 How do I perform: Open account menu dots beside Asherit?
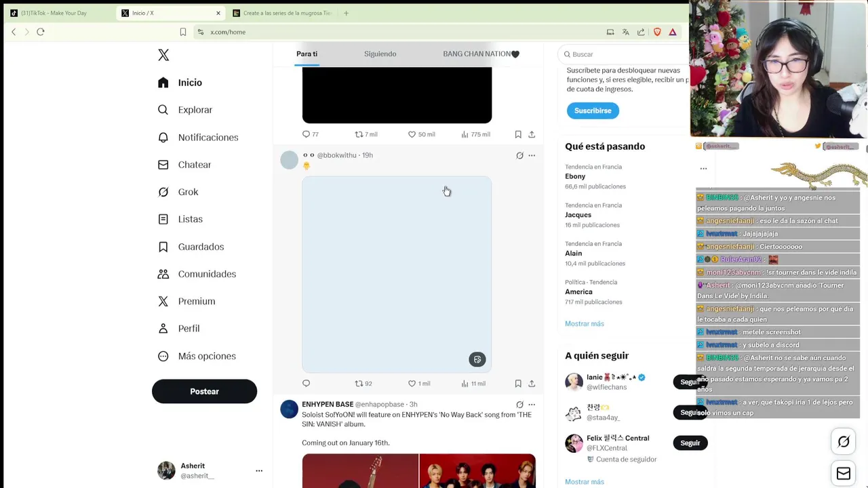coord(259,470)
